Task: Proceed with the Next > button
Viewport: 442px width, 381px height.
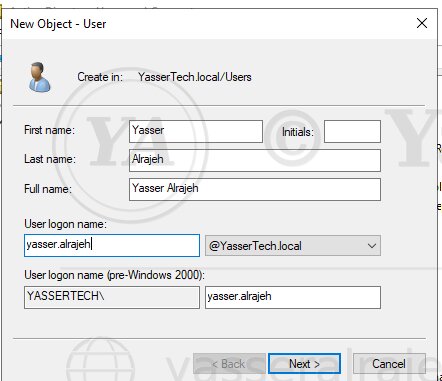Action: (x=304, y=364)
